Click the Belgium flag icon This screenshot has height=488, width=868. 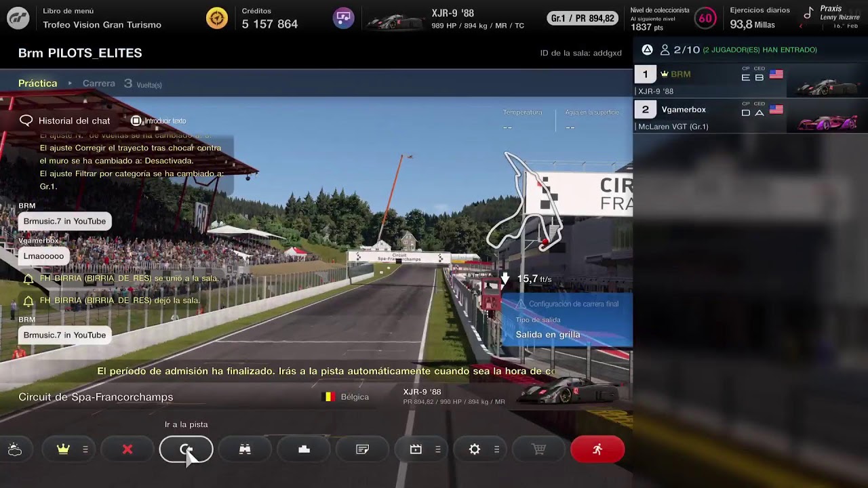point(328,396)
